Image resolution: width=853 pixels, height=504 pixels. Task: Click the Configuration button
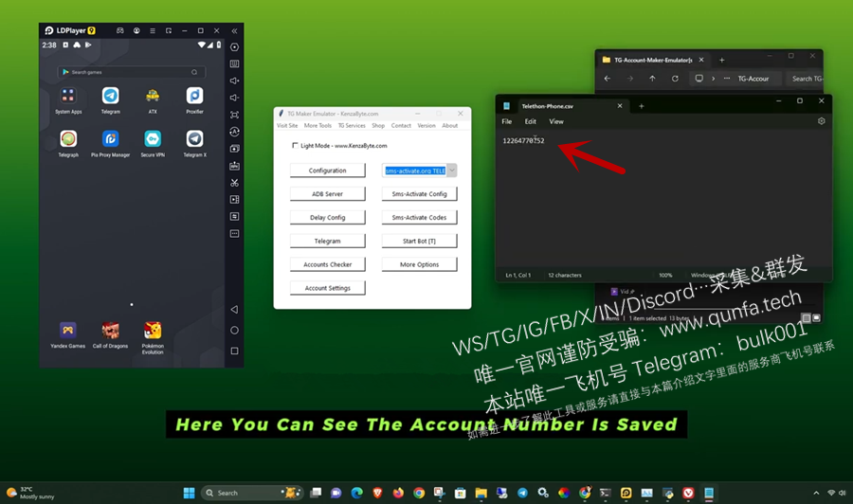pyautogui.click(x=328, y=171)
